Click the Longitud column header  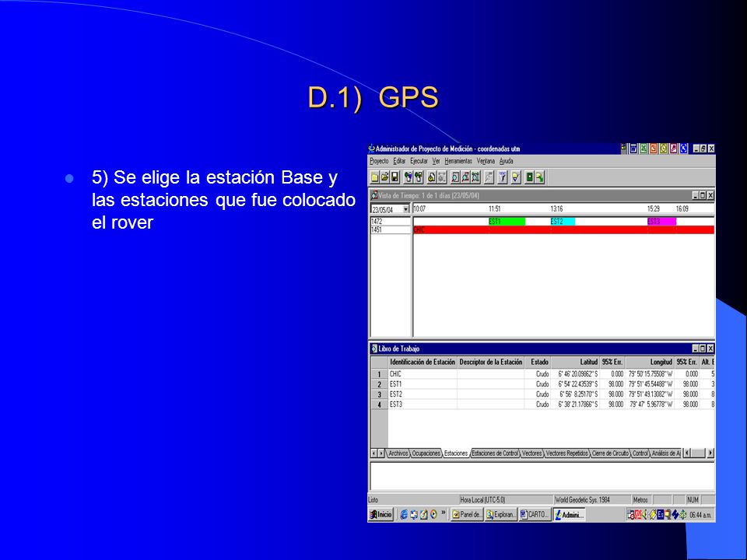(x=650, y=362)
